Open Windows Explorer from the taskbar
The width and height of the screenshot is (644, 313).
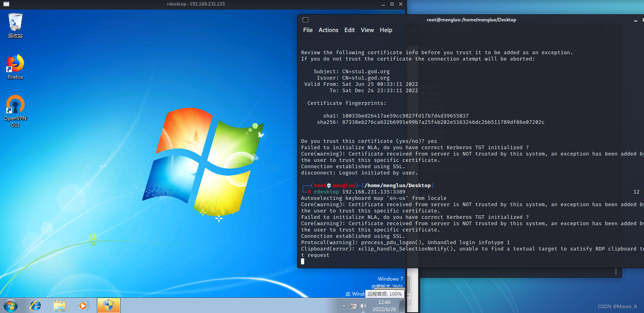click(x=60, y=306)
